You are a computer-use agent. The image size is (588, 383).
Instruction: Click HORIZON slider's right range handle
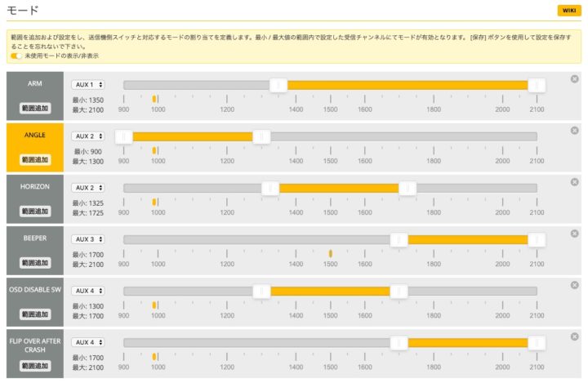[x=407, y=188]
